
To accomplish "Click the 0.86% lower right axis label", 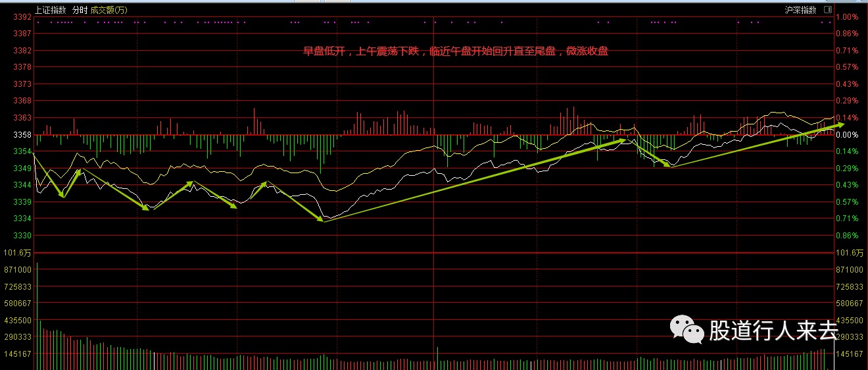I will (847, 236).
